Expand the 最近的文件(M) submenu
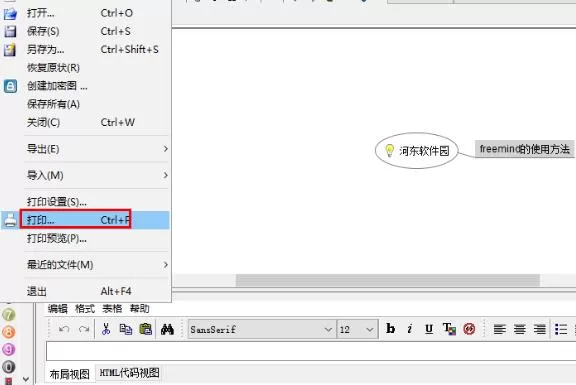Image resolution: width=576 pixels, height=385 pixels. 96,265
